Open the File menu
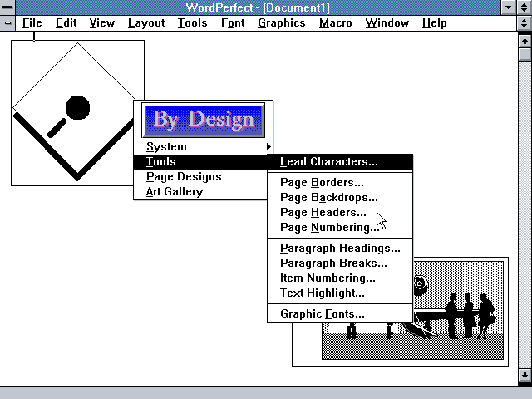Viewport: 532px width, 399px height. click(32, 23)
